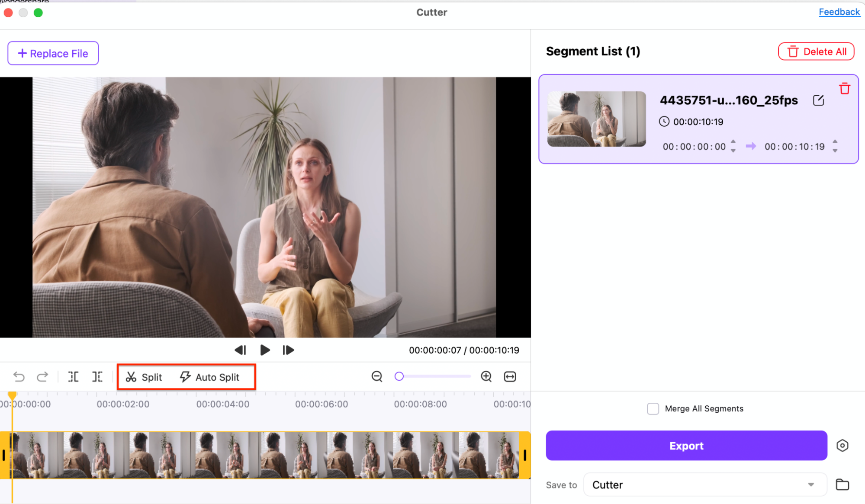Click the redo arrow icon
Screen dimensions: 865x504
(x=42, y=377)
